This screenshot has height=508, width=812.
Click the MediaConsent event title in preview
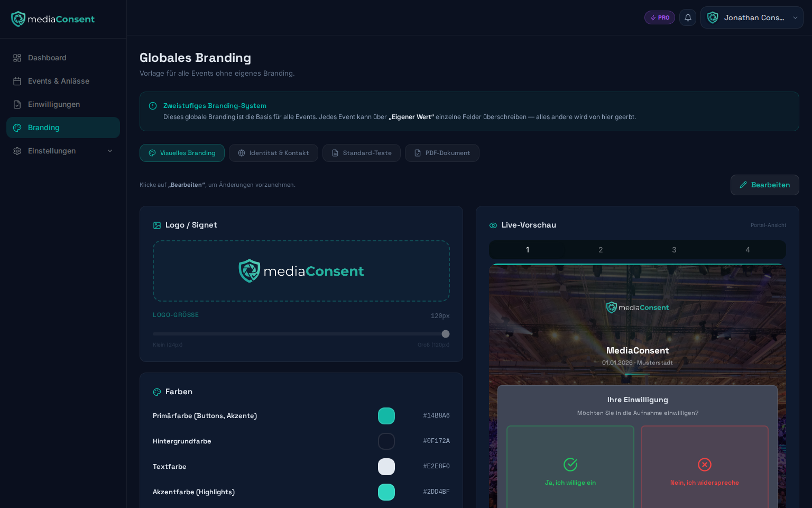coord(638,350)
